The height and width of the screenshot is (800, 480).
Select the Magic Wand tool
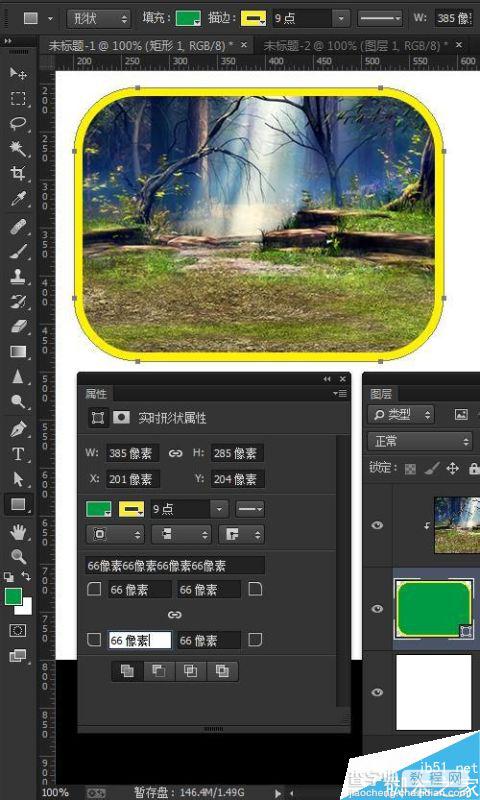click(18, 148)
